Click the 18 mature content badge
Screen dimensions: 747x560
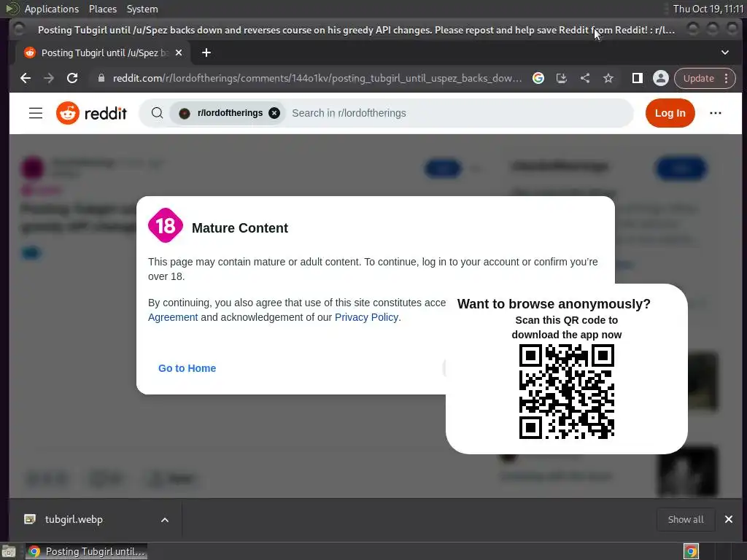[x=166, y=225]
